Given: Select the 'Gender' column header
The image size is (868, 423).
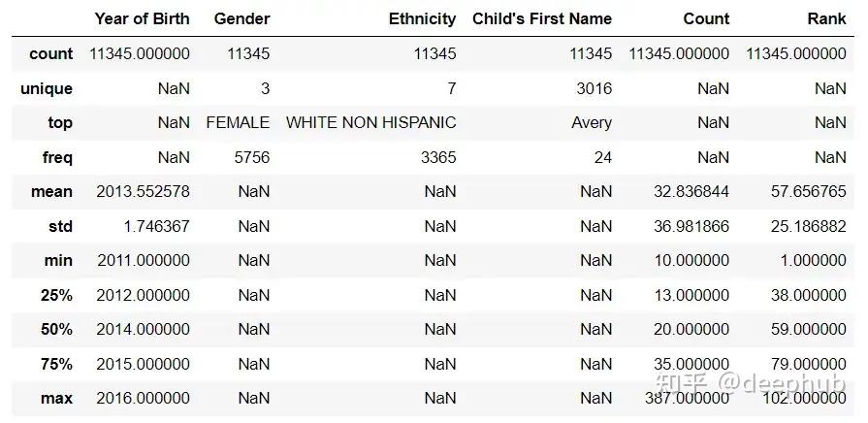Looking at the screenshot, I should [241, 18].
